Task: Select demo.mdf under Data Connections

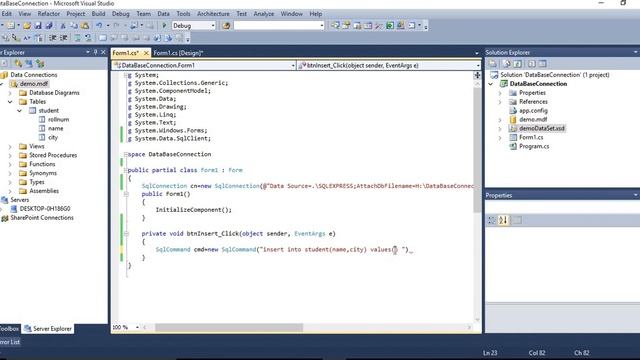Action: click(x=34, y=84)
